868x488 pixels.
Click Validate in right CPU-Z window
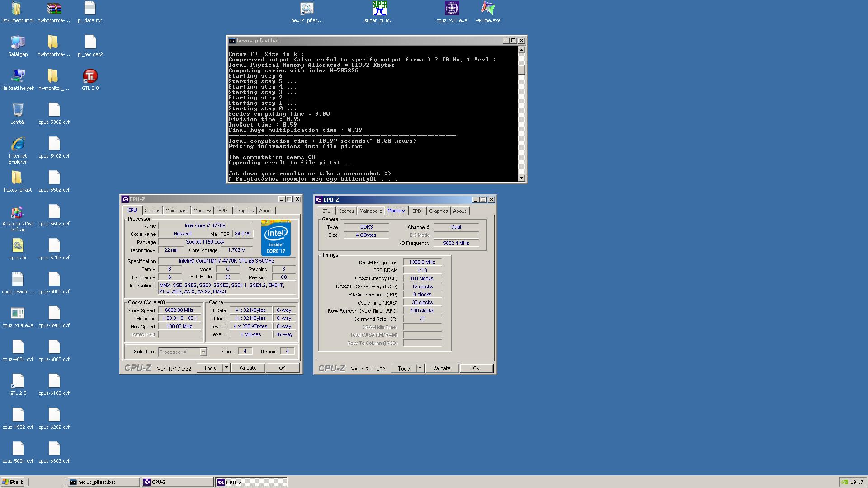[442, 368]
